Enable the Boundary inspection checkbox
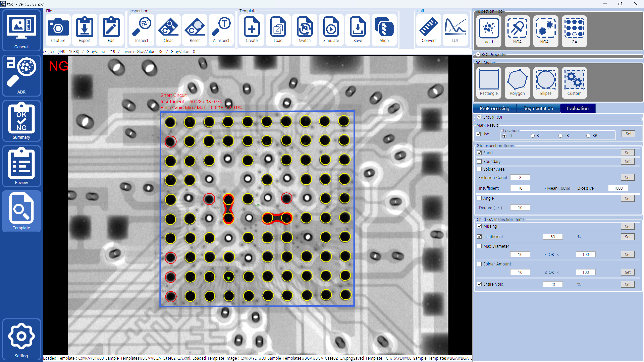This screenshot has height=362, width=644. point(479,161)
